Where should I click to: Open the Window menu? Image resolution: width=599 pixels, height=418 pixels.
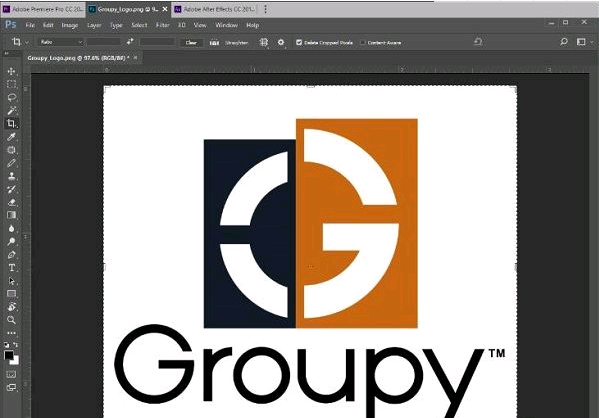point(226,25)
